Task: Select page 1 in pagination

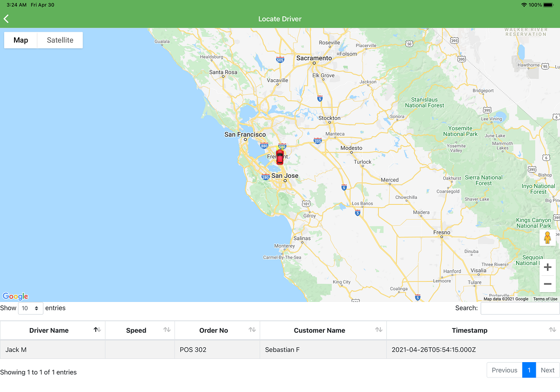Action: 529,370
